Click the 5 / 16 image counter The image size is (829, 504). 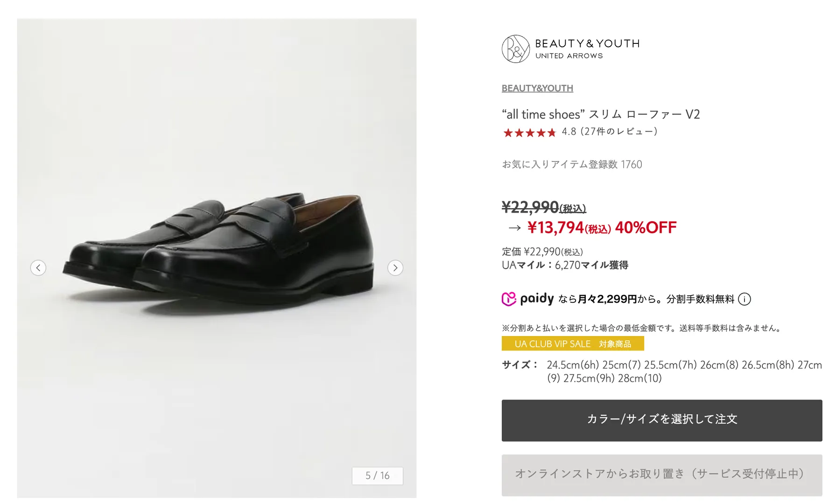[x=377, y=476]
